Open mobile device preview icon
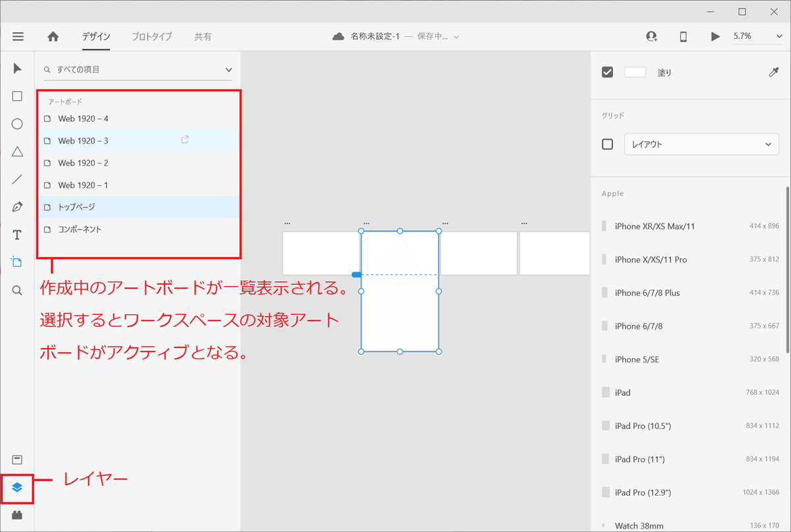791x532 pixels. (684, 37)
